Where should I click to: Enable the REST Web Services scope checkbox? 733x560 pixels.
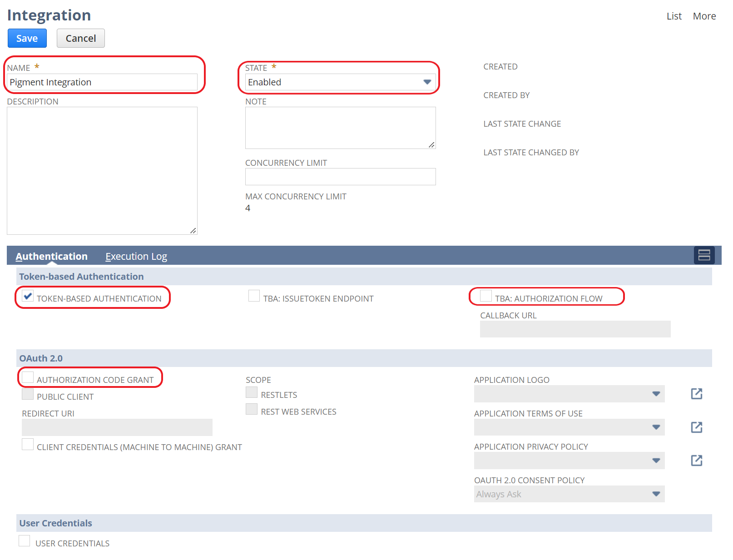click(x=252, y=409)
